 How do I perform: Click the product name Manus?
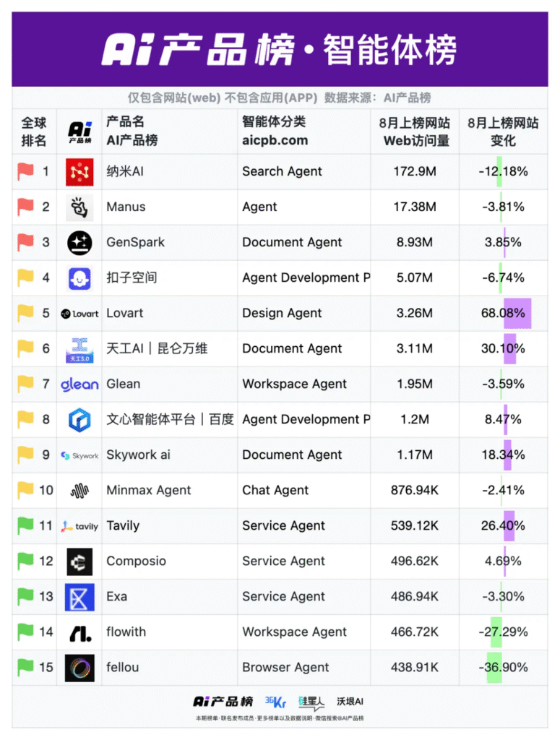[126, 207]
